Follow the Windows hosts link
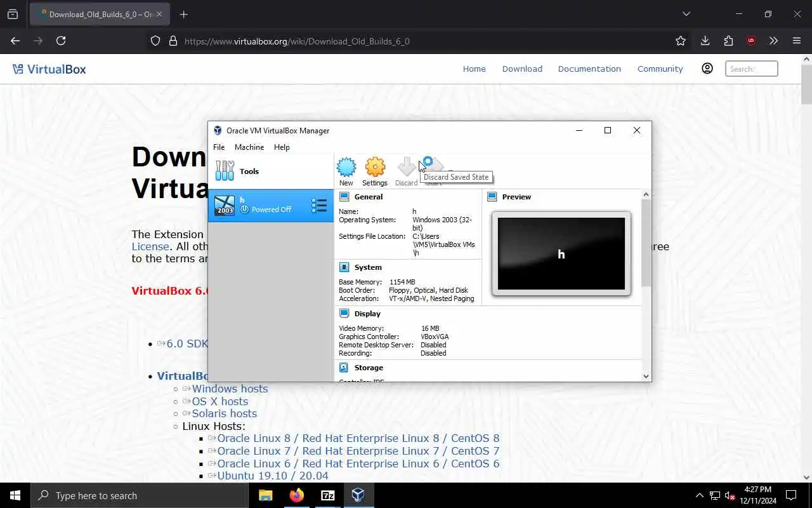Viewport: 812px width, 508px height. [230, 389]
